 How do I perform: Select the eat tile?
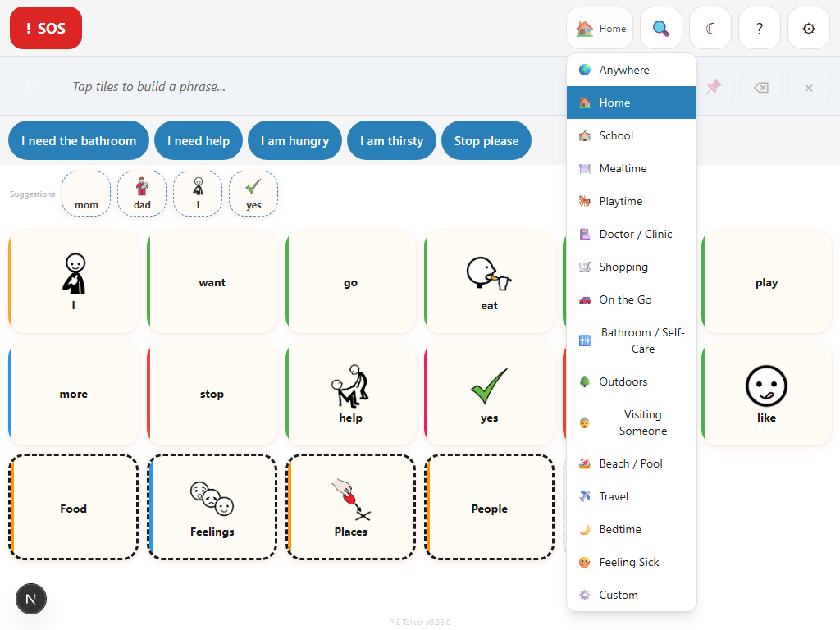pos(490,281)
